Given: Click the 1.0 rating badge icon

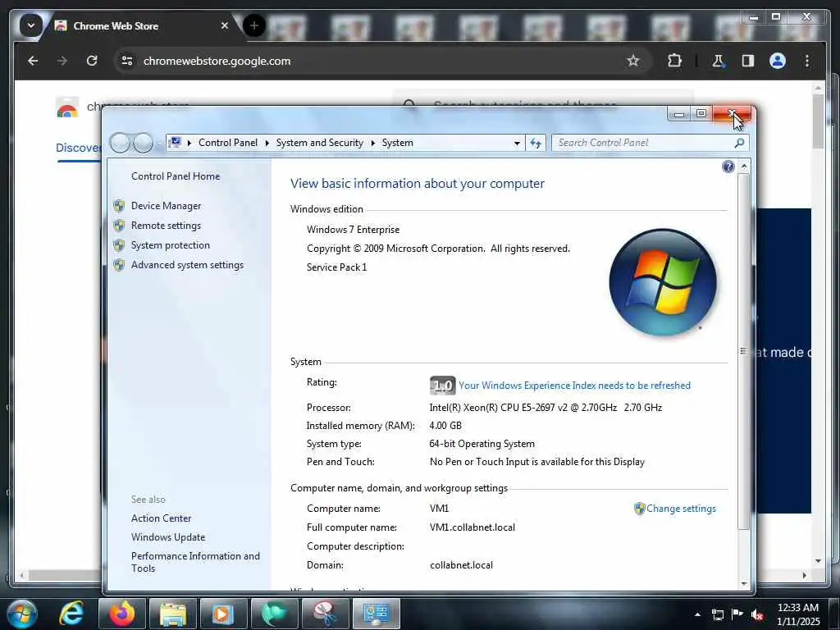Looking at the screenshot, I should [x=442, y=386].
